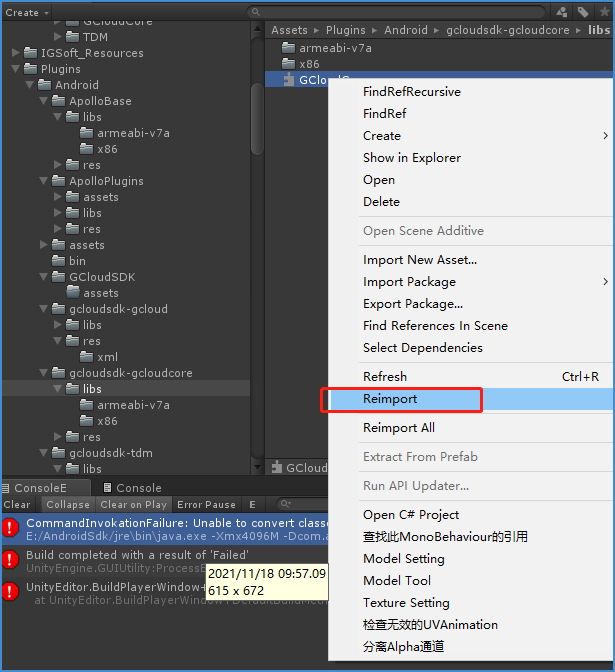Choose Export Package... menu item
615x672 pixels.
click(471, 304)
